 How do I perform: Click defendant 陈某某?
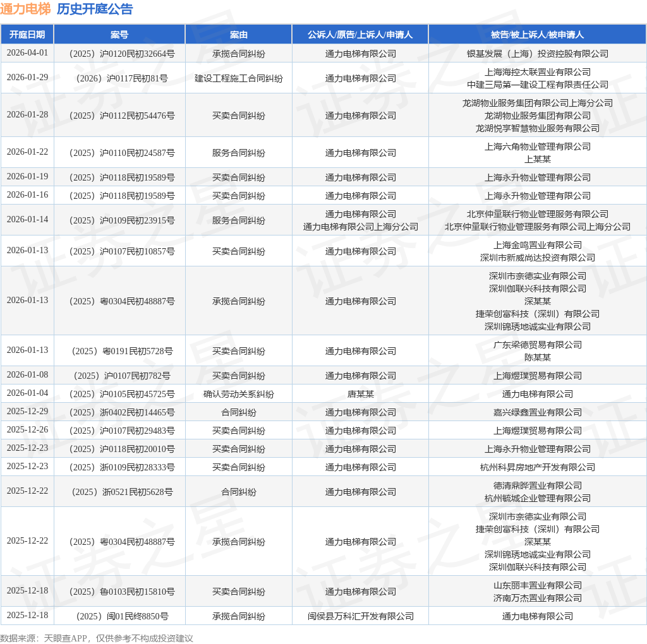coord(537,357)
